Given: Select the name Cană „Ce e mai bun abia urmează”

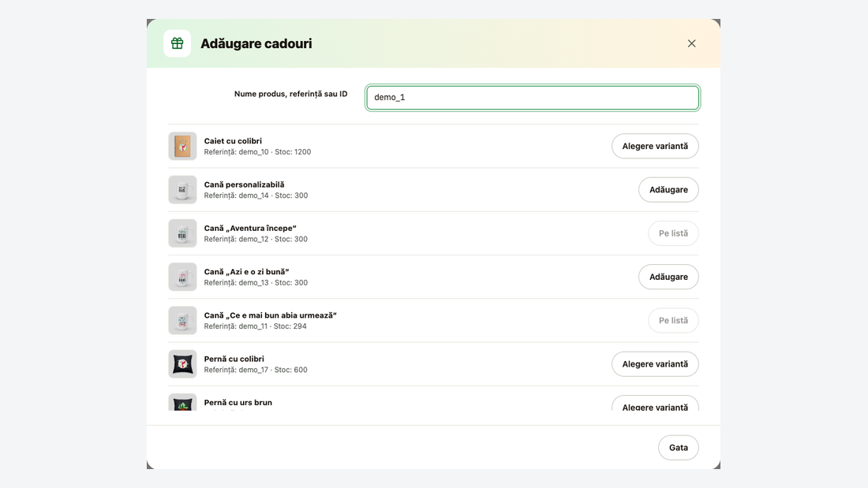Looking at the screenshot, I should coord(270,315).
